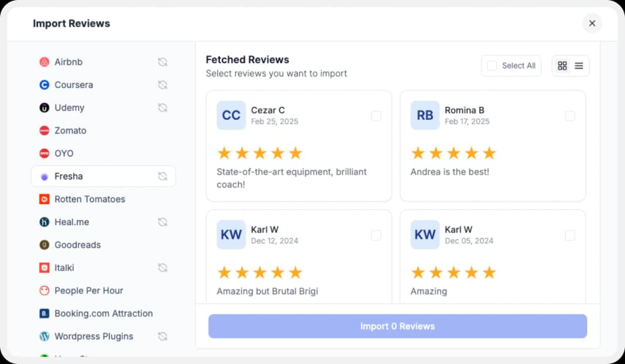625x364 pixels.
Task: Click the OYO platform icon
Action: pos(42,153)
